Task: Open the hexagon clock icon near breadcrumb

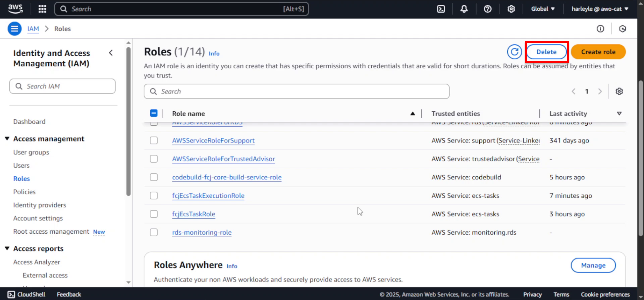Action: (623, 29)
